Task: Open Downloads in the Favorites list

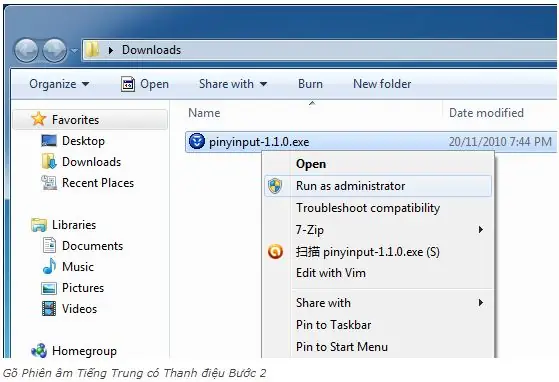Action: [92, 162]
